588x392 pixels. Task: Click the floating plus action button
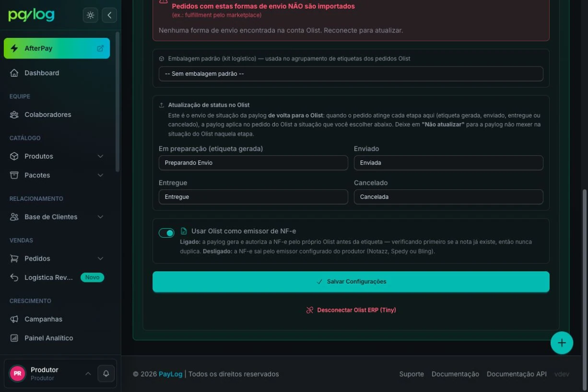pos(562,343)
